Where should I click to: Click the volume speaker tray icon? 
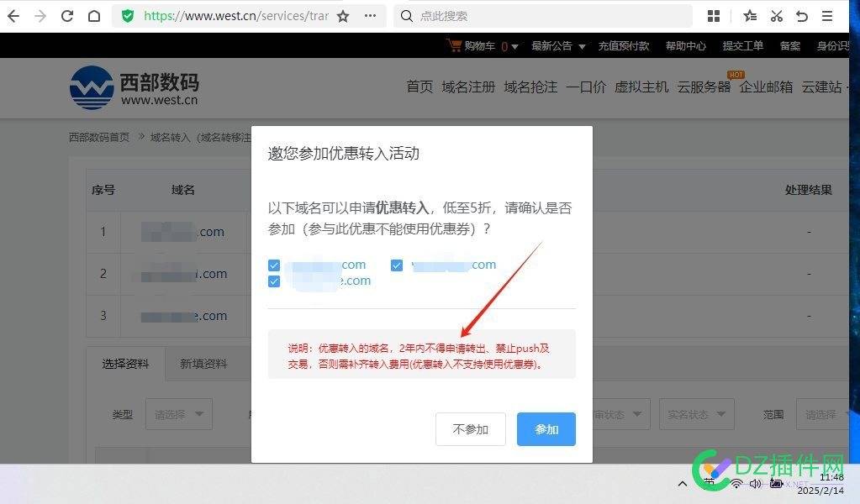tap(756, 483)
